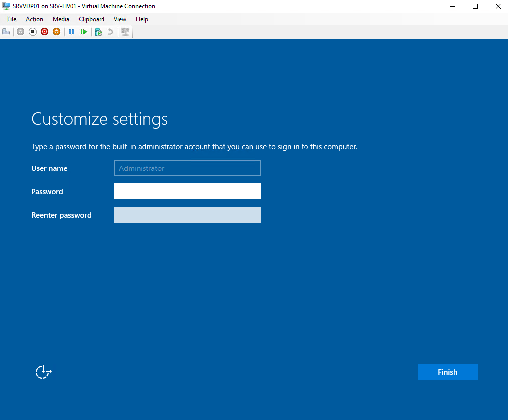The image size is (508, 420).
Task: Toggle Enhanced Session mode icon
Action: [x=125, y=32]
